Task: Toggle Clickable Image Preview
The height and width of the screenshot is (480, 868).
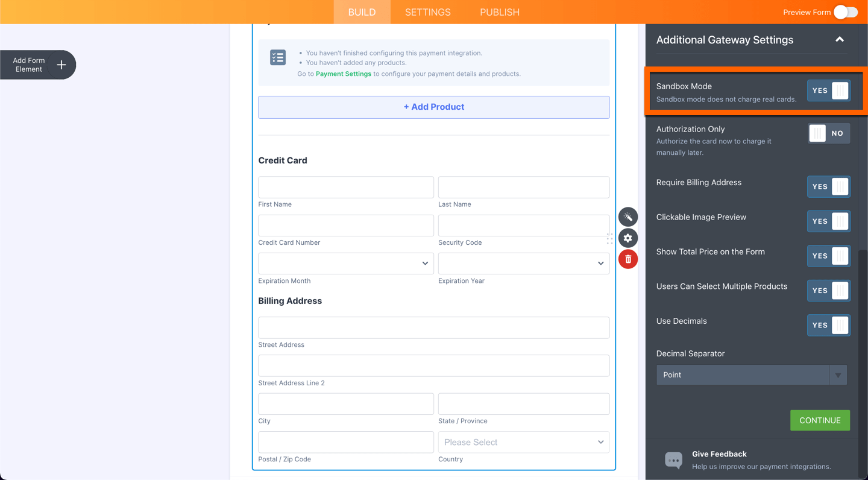Action: pos(829,221)
